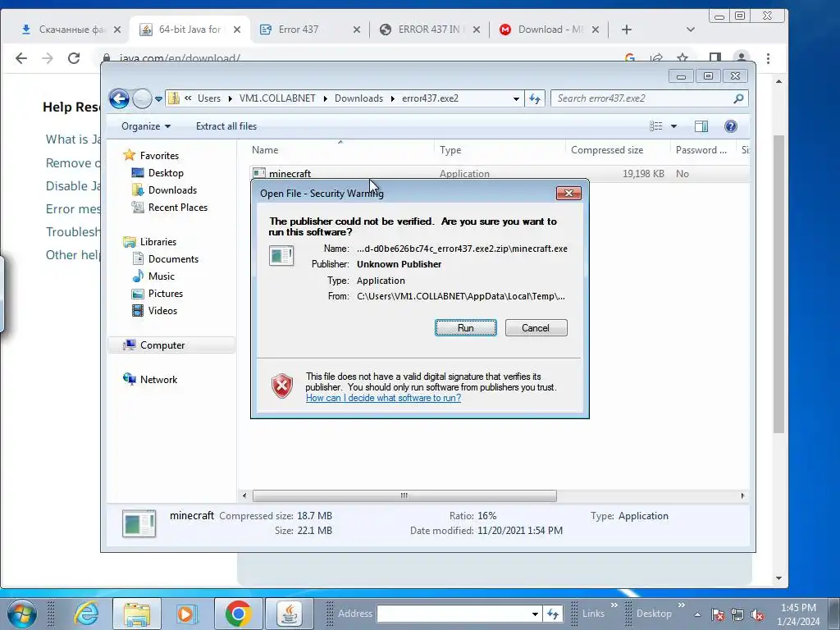The height and width of the screenshot is (630, 840).
Task: Open Desktop in Favorites
Action: click(166, 173)
